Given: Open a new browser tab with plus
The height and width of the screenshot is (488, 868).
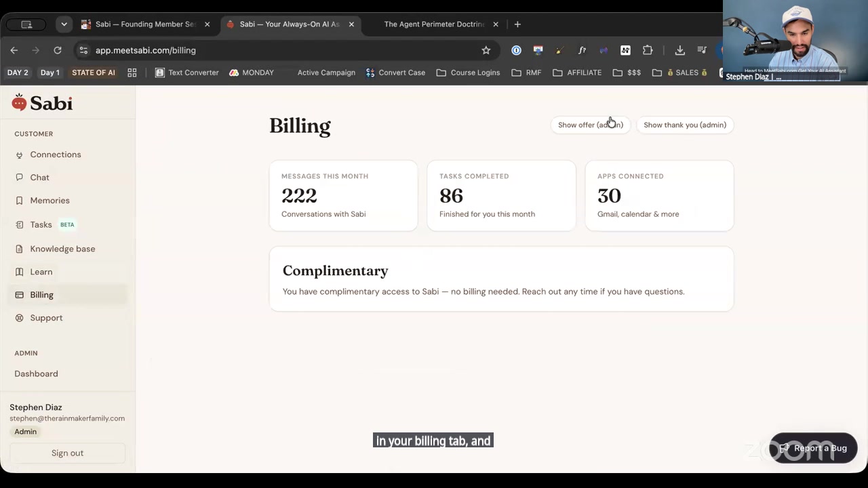Looking at the screenshot, I should tap(517, 24).
